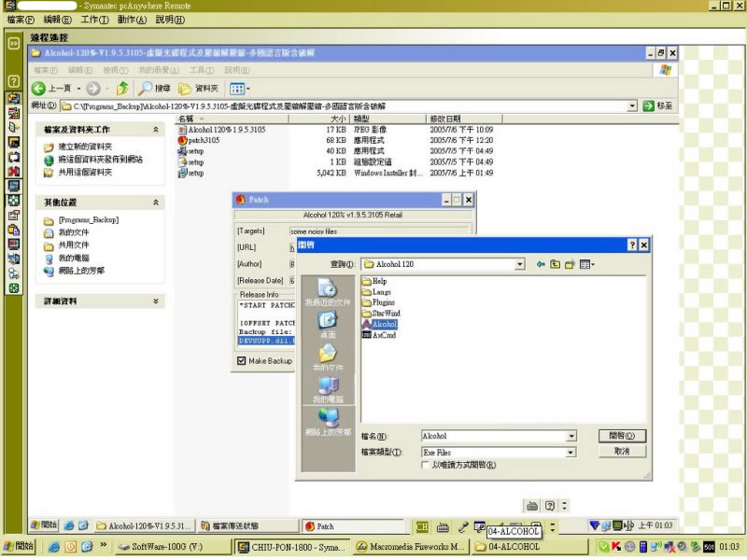Viewport: 747px width, 560px height.
Task: Open the Views icon dropdown in Explorer toolbar
Action: click(240, 89)
